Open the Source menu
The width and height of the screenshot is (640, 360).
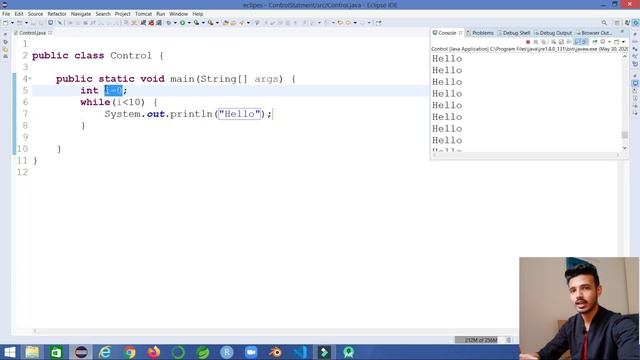(x=35, y=14)
